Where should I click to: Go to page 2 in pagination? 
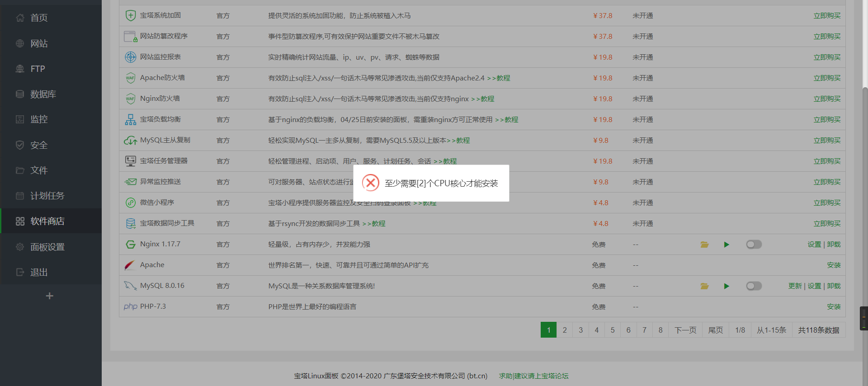565,330
